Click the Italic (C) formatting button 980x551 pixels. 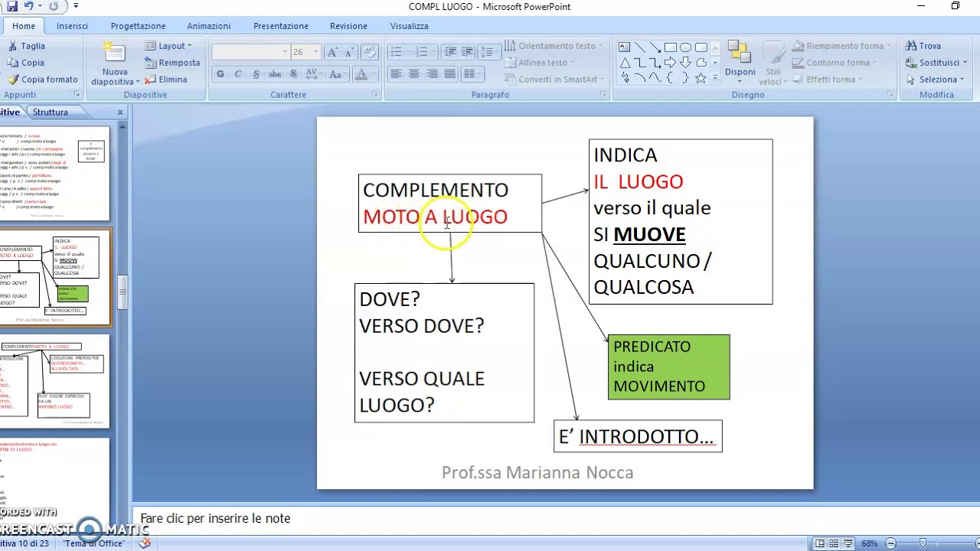(x=238, y=74)
